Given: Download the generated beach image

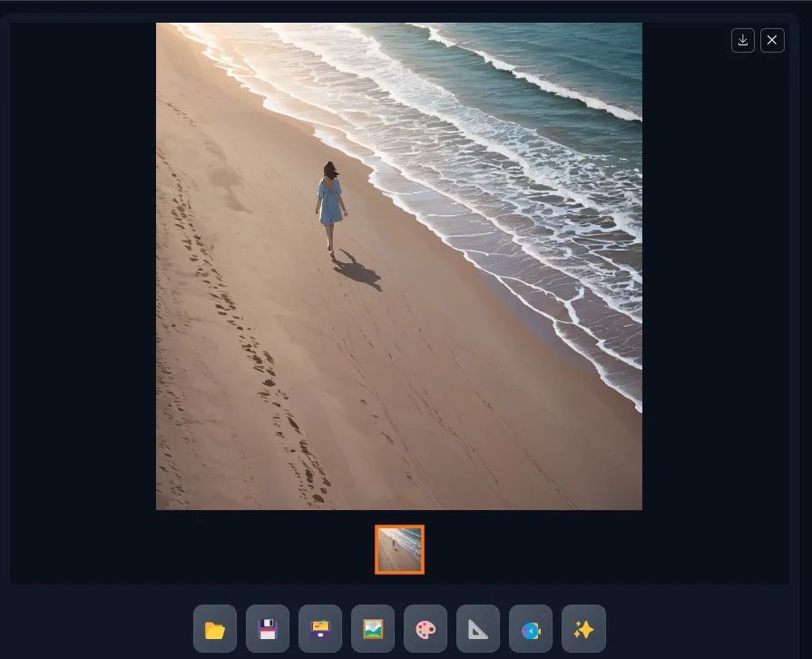Looking at the screenshot, I should pos(743,41).
